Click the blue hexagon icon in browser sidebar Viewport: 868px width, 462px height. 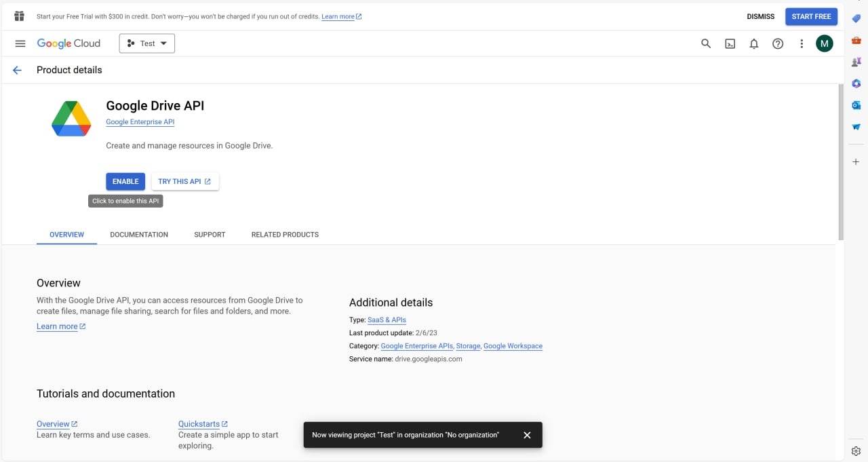click(x=856, y=83)
